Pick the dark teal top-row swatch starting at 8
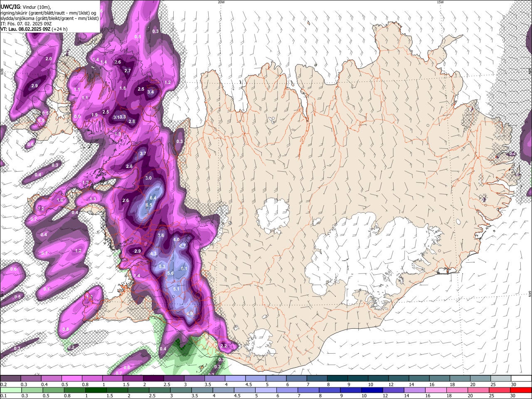 click(x=337, y=379)
